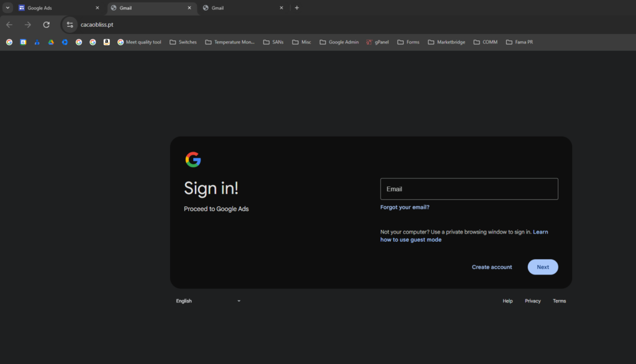Open the Help link in footer
The image size is (636, 364).
point(507,301)
